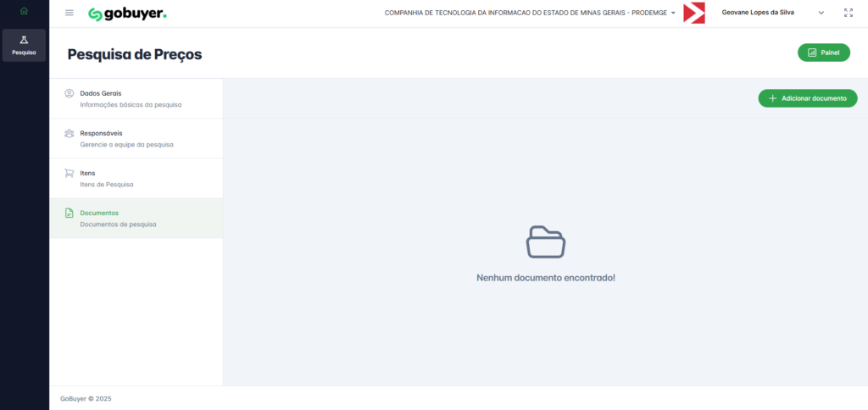Click the Itens shopping cart icon

[x=69, y=173]
